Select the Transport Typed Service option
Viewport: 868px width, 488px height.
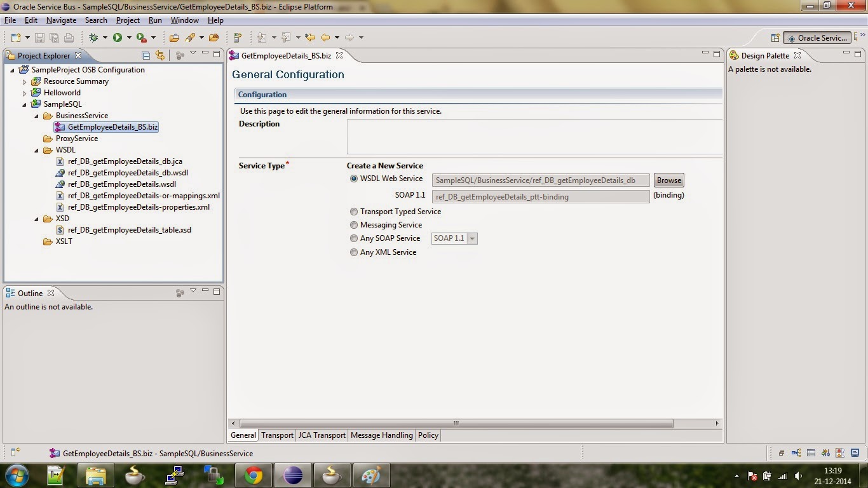coord(354,211)
